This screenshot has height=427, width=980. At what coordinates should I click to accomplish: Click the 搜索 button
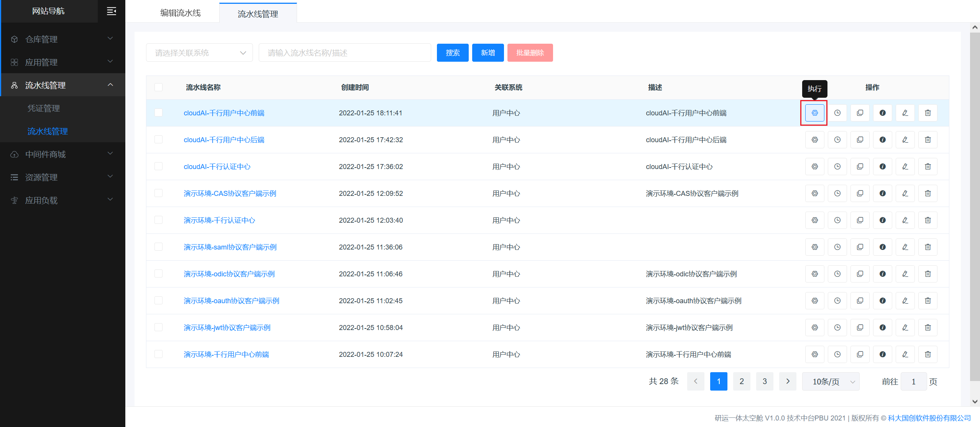[x=453, y=53]
